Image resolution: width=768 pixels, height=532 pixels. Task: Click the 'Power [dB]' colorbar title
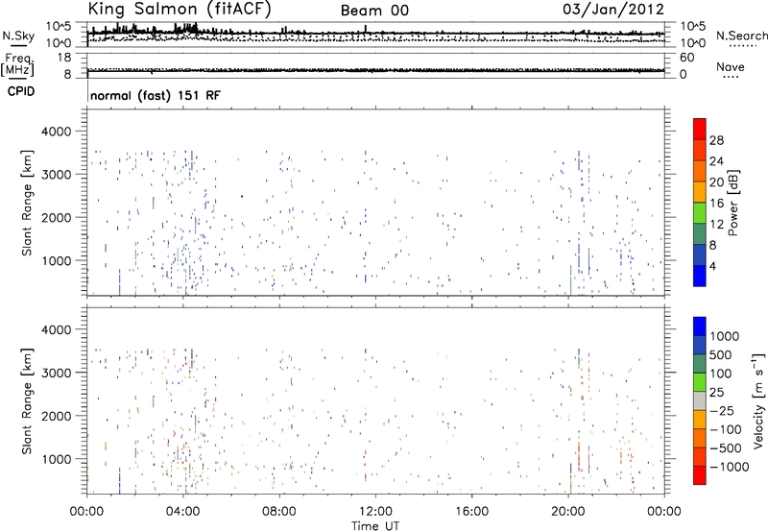[732, 203]
